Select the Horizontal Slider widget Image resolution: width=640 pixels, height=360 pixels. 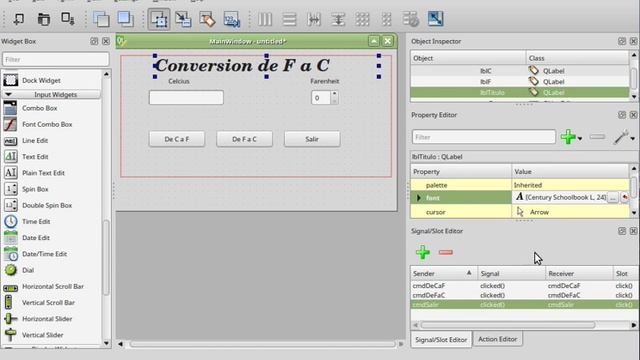point(47,319)
